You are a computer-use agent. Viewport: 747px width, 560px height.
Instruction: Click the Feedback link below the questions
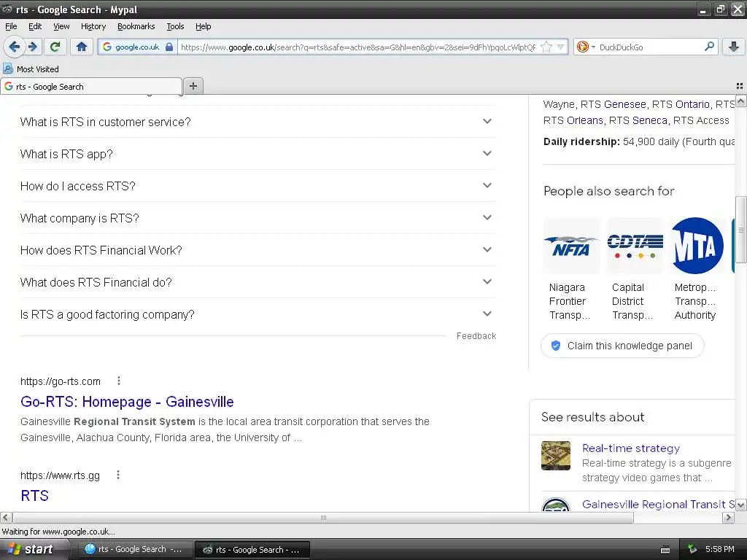[x=476, y=335]
